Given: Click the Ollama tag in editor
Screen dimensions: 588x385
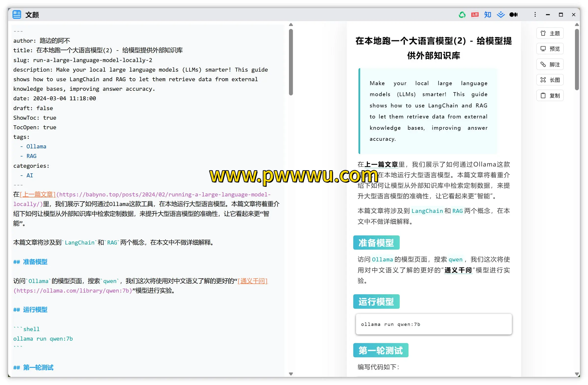Looking at the screenshot, I should (x=36, y=146).
